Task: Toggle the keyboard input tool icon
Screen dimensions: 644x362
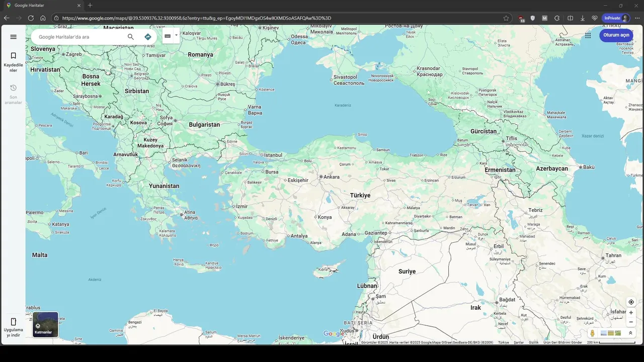Action: 168,36
